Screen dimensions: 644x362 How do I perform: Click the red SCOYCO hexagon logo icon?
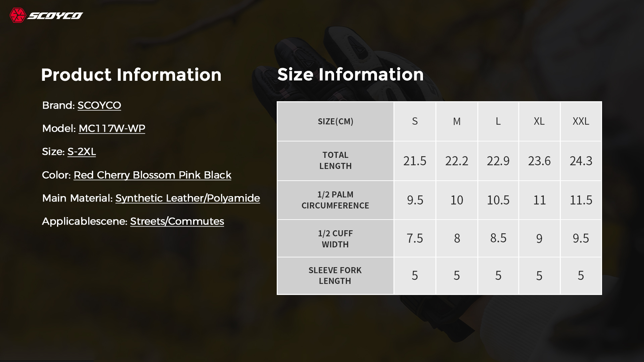point(18,15)
